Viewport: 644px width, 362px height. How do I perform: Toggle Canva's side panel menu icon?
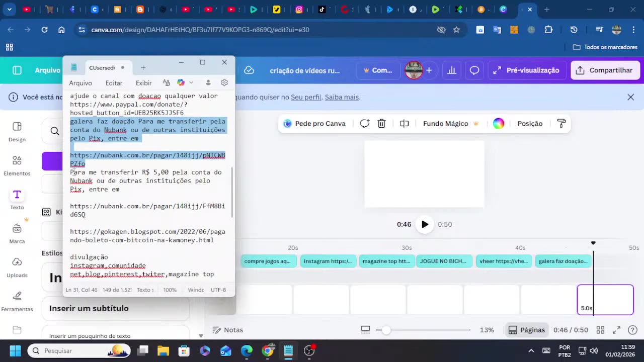(x=17, y=70)
